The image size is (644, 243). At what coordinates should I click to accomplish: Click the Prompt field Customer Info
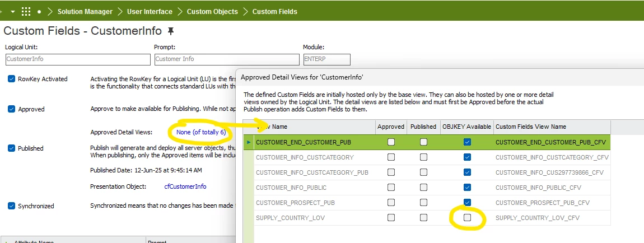(x=227, y=59)
